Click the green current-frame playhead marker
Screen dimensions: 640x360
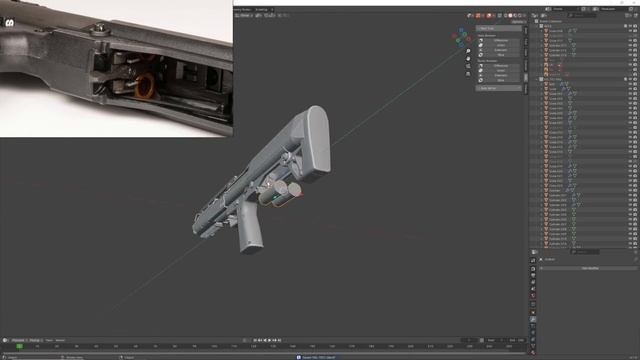tap(19, 346)
